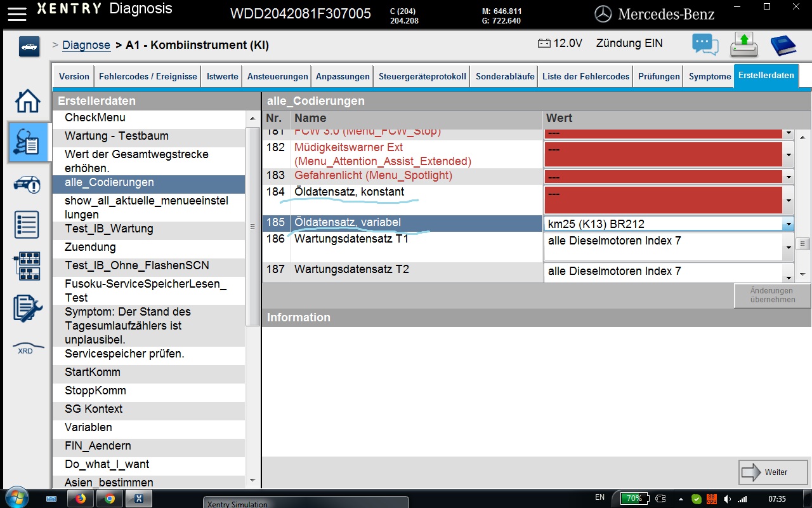Click the Änderungen übernehmen button
Image resolution: width=812 pixels, height=508 pixels.
772,296
